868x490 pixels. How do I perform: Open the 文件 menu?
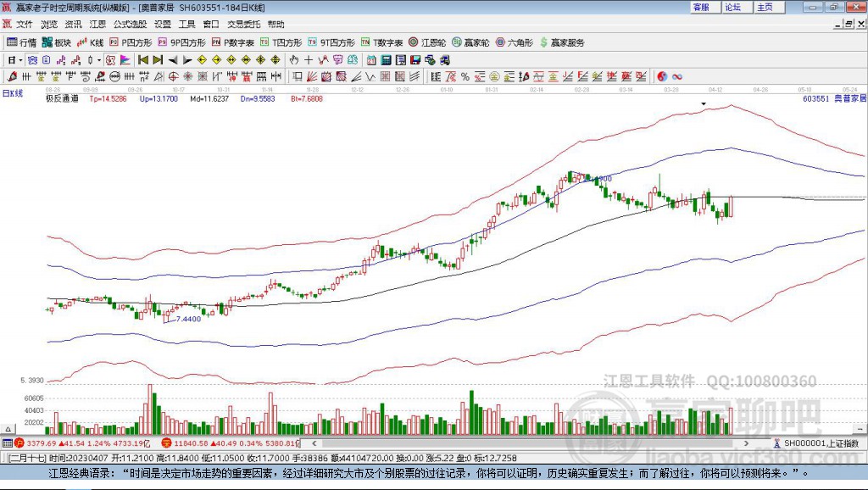pyautogui.click(x=25, y=24)
